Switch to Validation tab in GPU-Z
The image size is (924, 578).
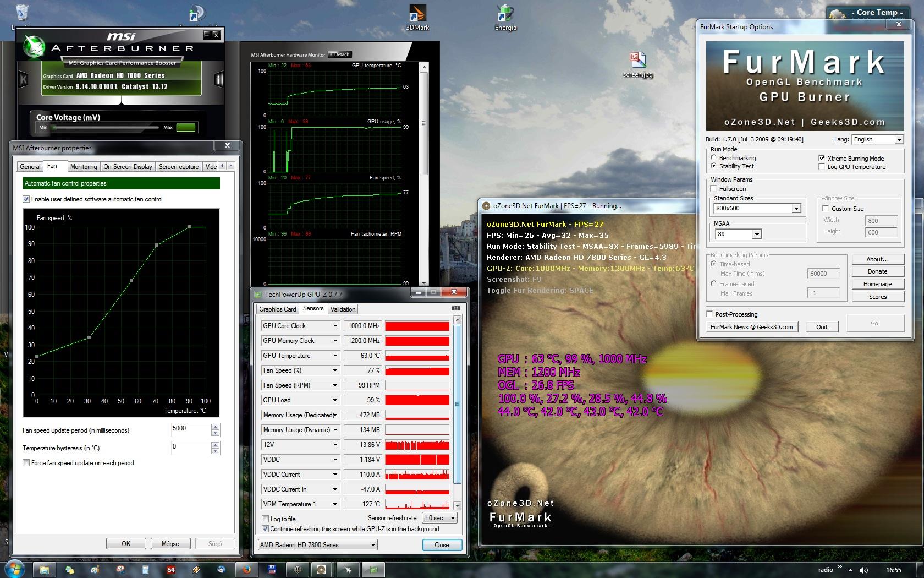(343, 309)
